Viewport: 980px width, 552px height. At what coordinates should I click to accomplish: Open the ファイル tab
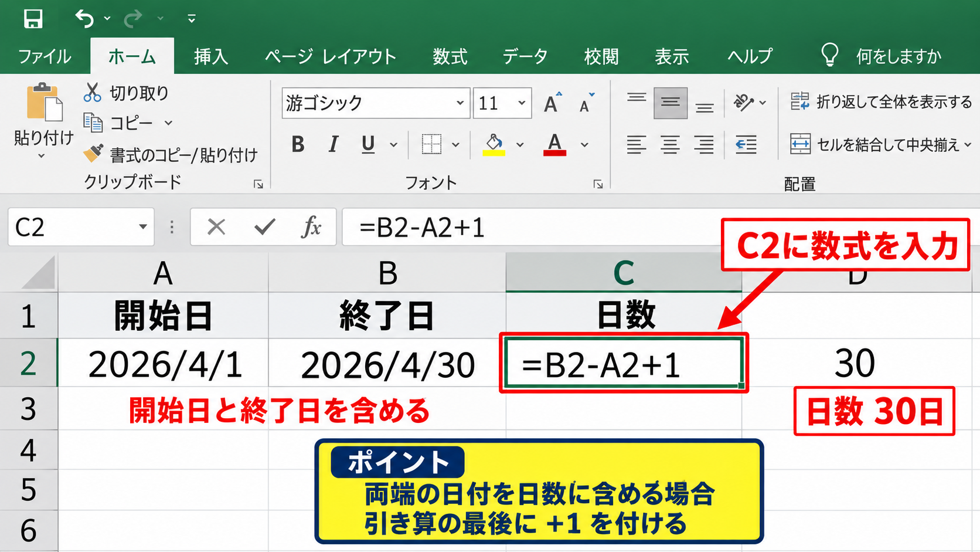45,56
